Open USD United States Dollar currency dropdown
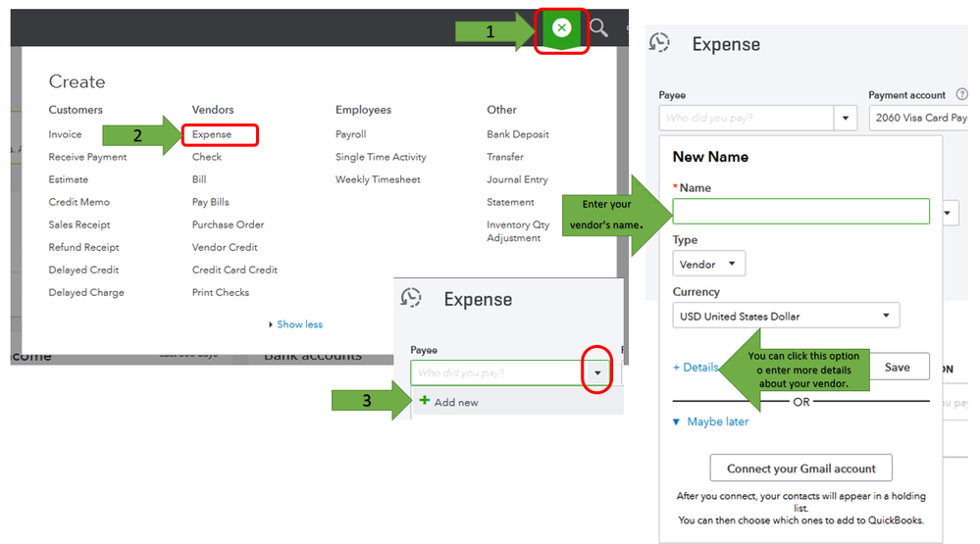 point(786,316)
